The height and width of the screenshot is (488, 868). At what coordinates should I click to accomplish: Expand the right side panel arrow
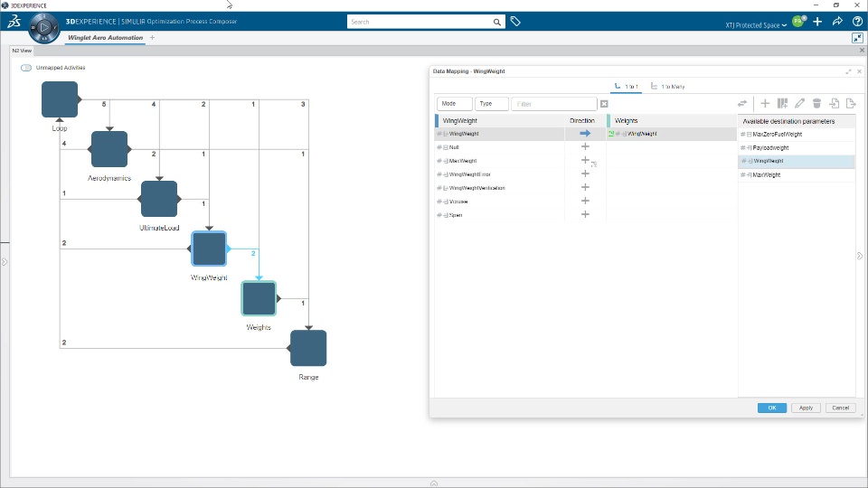860,256
